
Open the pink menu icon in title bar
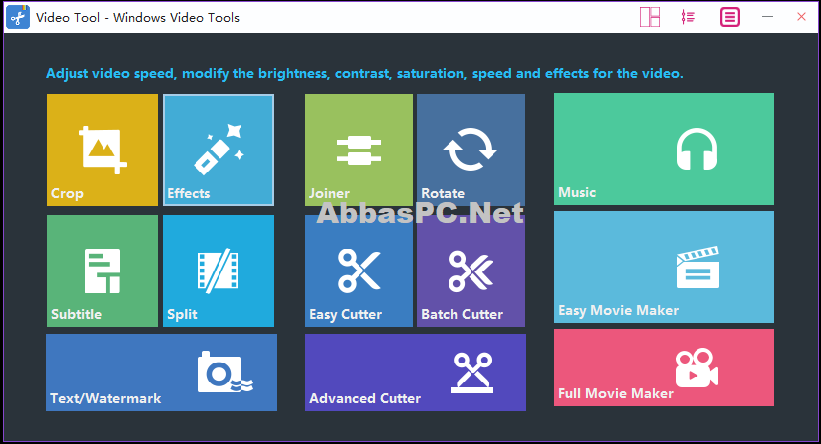(729, 17)
